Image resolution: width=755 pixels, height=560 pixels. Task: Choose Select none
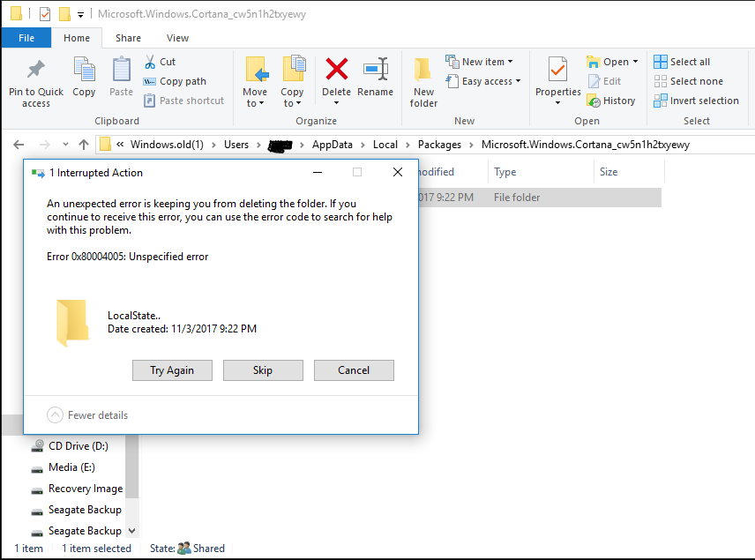[688, 81]
